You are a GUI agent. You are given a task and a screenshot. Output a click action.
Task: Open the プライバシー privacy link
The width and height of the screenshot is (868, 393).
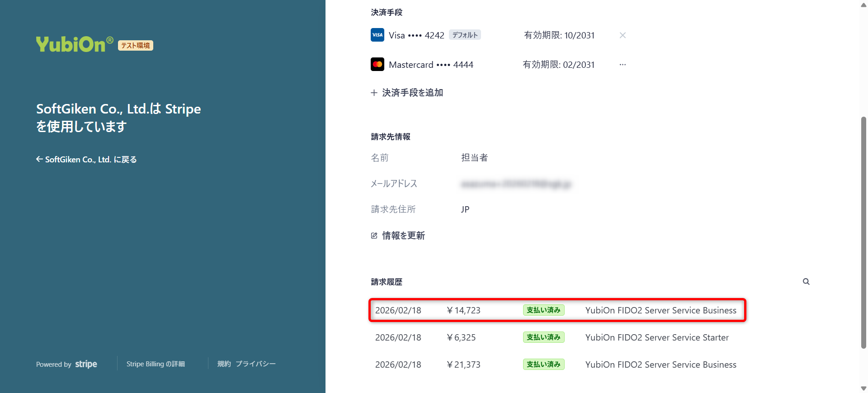255,364
